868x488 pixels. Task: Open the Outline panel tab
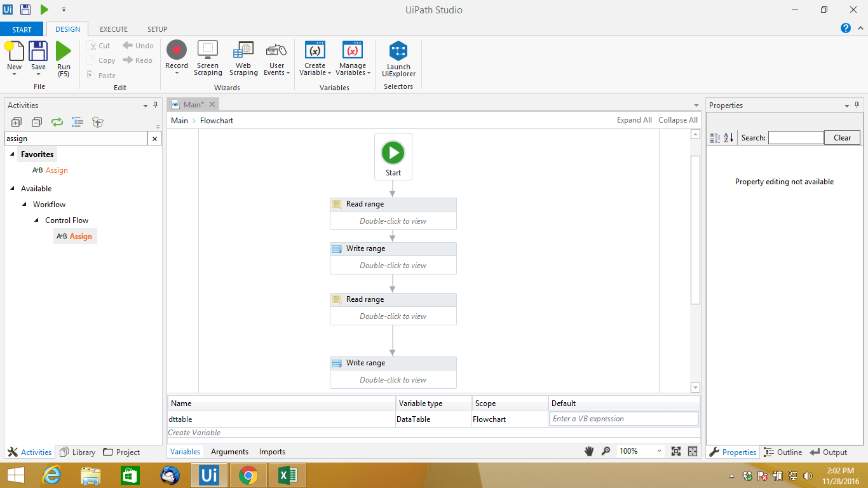pyautogui.click(x=783, y=452)
